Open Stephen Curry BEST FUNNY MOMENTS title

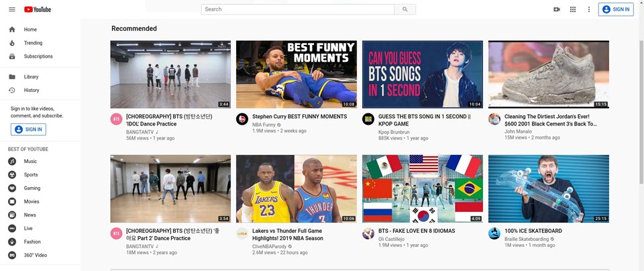299,117
